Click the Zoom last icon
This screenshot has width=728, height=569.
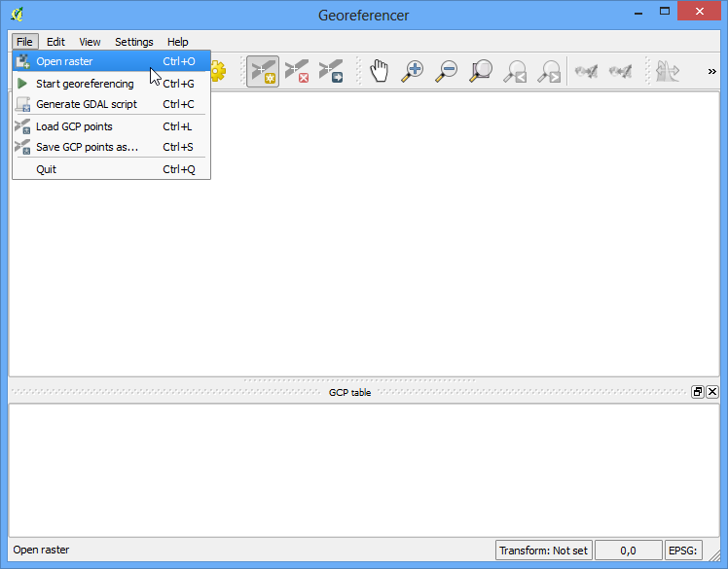[515, 71]
